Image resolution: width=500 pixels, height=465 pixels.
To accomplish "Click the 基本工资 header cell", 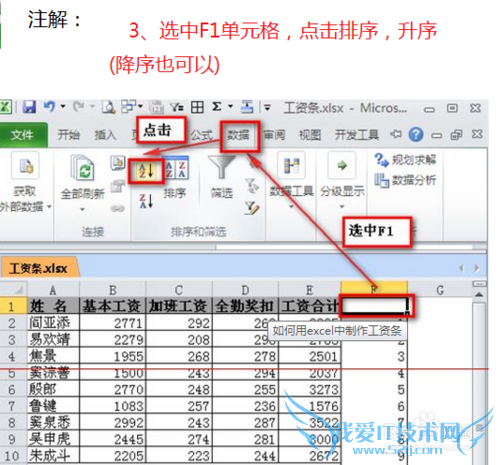I will pyautogui.click(x=113, y=306).
